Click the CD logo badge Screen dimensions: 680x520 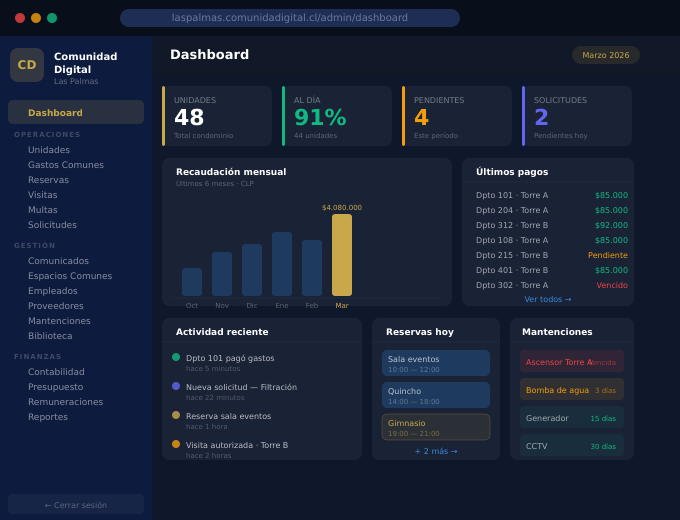point(27,65)
